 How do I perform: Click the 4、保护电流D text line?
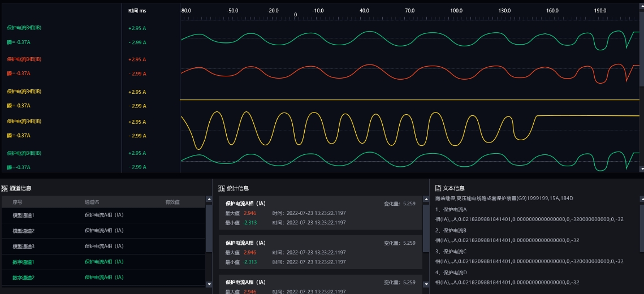tap(451, 273)
